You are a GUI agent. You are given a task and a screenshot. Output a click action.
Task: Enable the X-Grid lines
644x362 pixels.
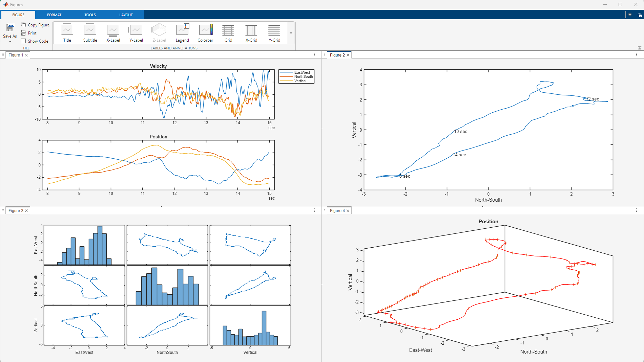click(x=251, y=33)
